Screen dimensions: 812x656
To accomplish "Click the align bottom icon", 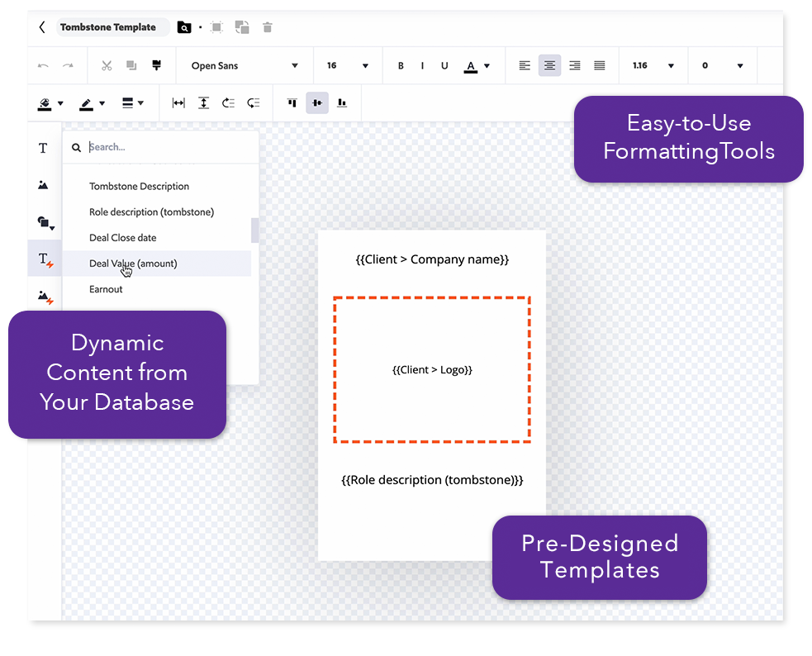I will [342, 103].
